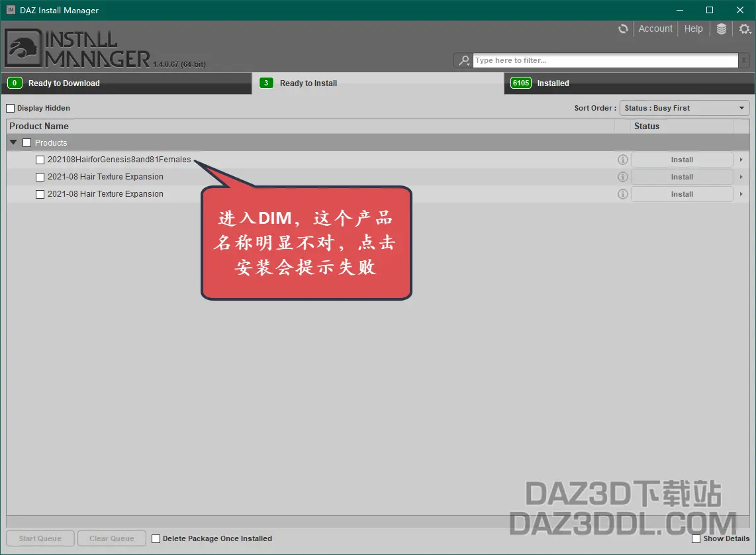This screenshot has height=555, width=756.
Task: Sort by the Product Name column header
Action: pyautogui.click(x=310, y=126)
